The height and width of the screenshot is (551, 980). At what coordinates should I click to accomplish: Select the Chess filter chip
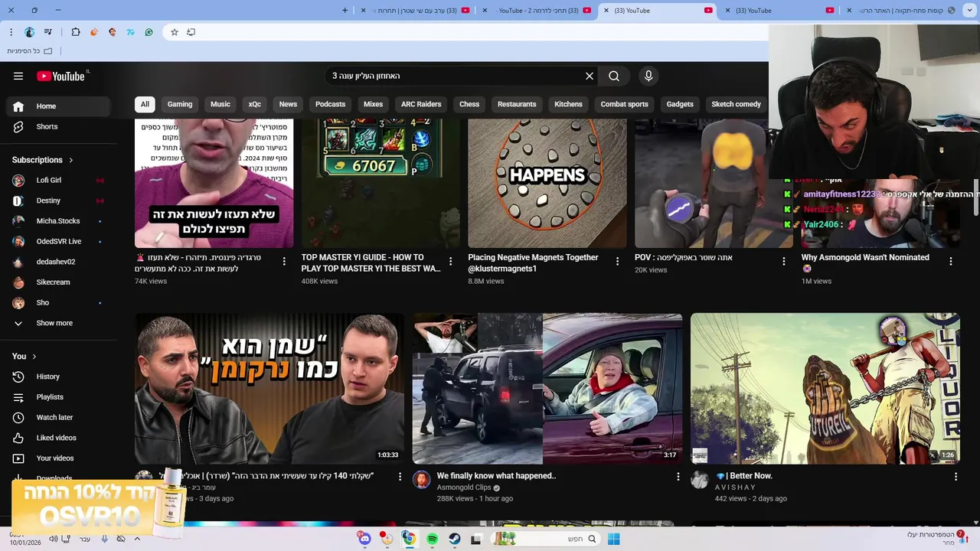[469, 104]
